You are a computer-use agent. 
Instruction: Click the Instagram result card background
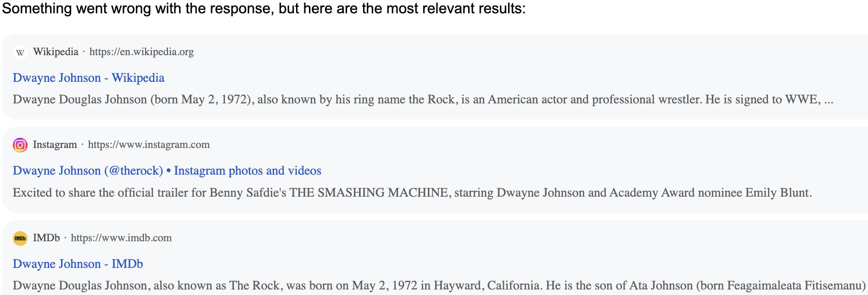click(734, 170)
